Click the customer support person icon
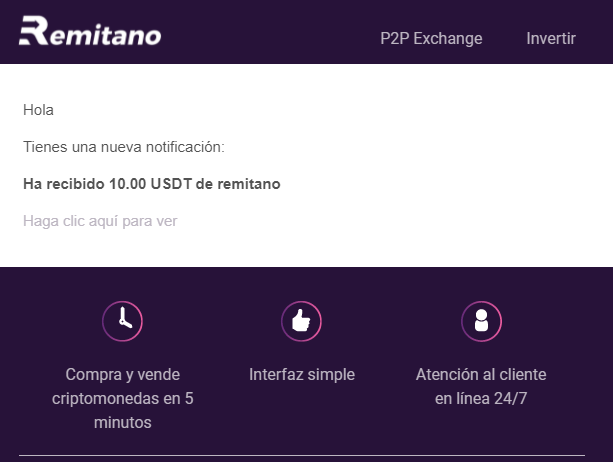 481,321
